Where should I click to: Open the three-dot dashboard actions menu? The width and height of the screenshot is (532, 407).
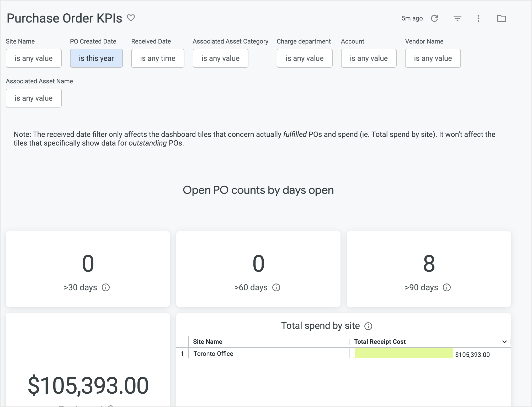tap(478, 18)
